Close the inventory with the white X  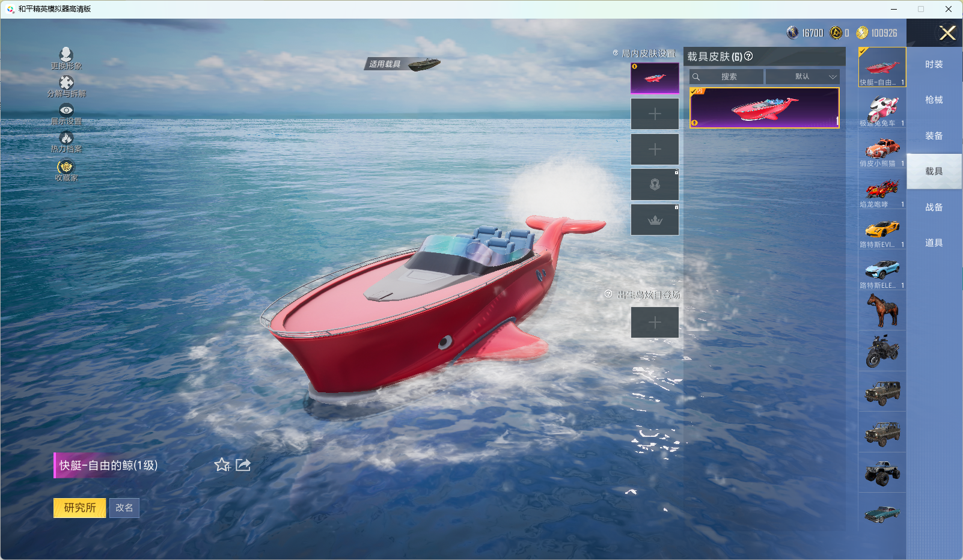[x=947, y=33]
